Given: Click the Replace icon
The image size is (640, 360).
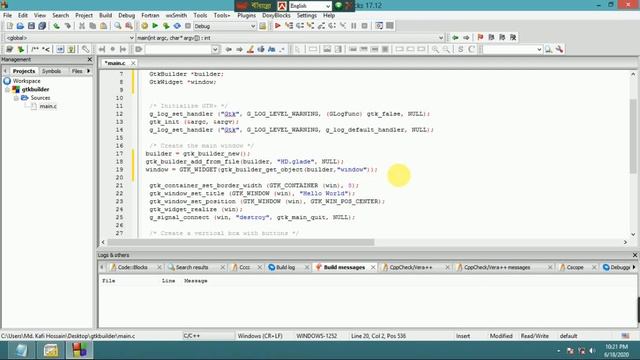Looking at the screenshot, I should click(129, 26).
